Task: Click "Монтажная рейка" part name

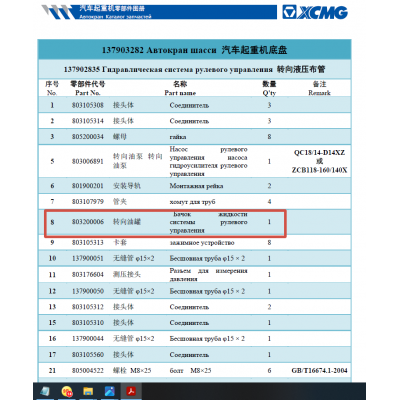Action: (196, 186)
